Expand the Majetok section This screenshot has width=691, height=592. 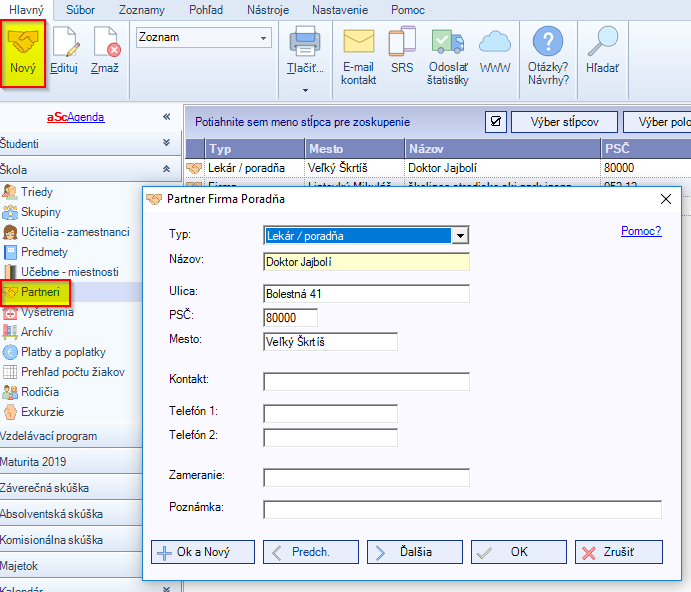click(71, 566)
